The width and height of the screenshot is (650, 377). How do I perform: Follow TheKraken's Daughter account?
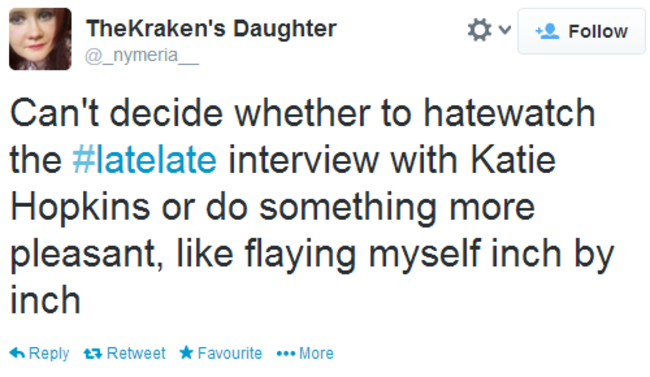click(582, 32)
